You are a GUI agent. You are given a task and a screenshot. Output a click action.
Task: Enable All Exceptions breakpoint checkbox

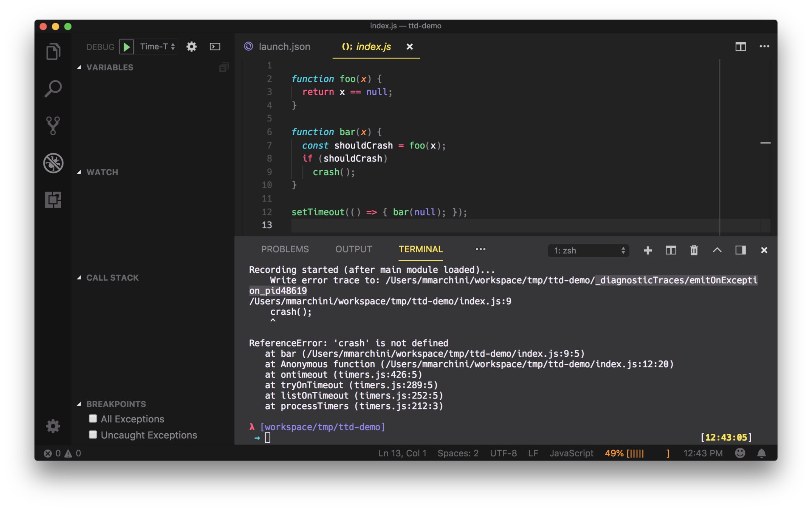(x=93, y=419)
